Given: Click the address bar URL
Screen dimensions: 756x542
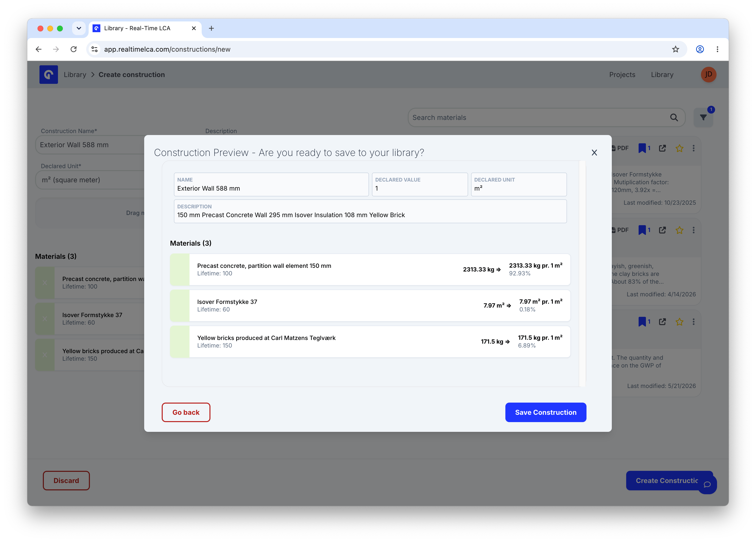Looking at the screenshot, I should click(167, 49).
